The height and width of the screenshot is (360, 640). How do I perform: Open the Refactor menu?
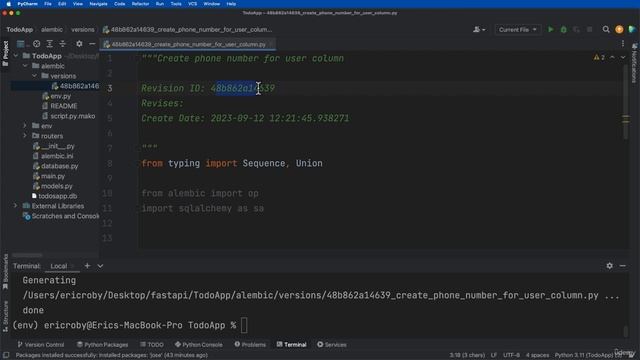(140, 4)
